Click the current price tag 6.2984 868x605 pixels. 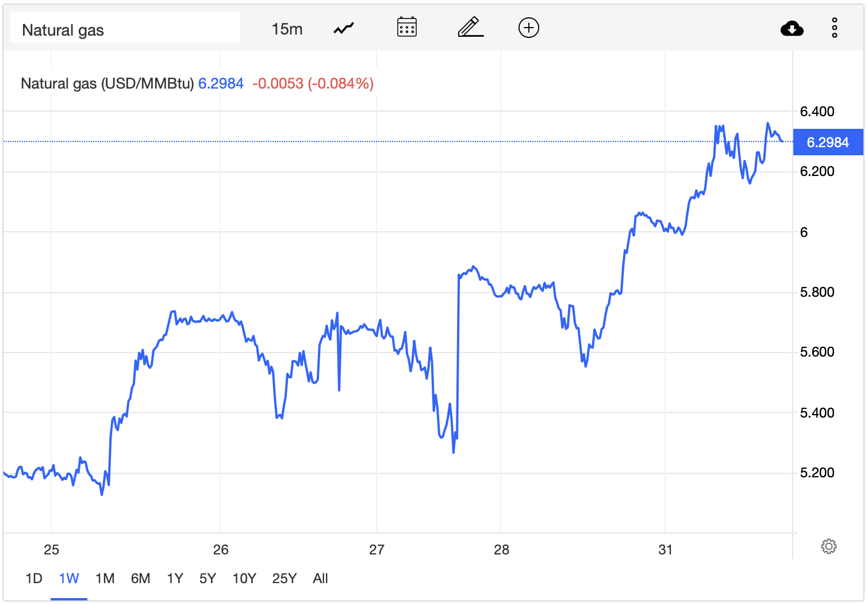pos(828,142)
